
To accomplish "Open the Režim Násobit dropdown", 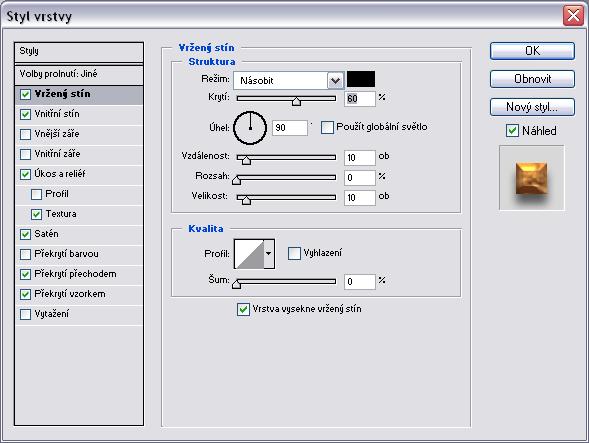I will click(288, 80).
